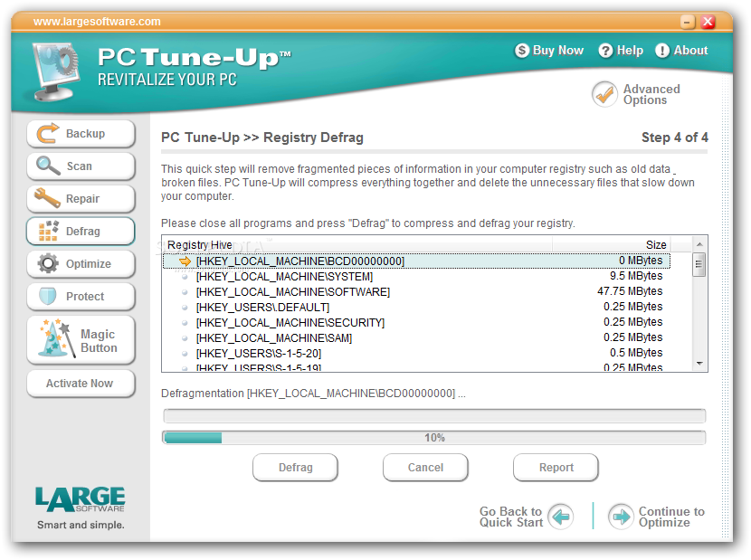
Task: Click the orange arrow beside BCD00000000
Action: coord(185,261)
